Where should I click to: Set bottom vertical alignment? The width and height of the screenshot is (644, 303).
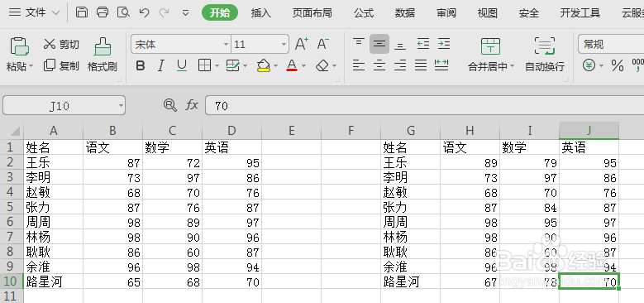pyautogui.click(x=400, y=46)
